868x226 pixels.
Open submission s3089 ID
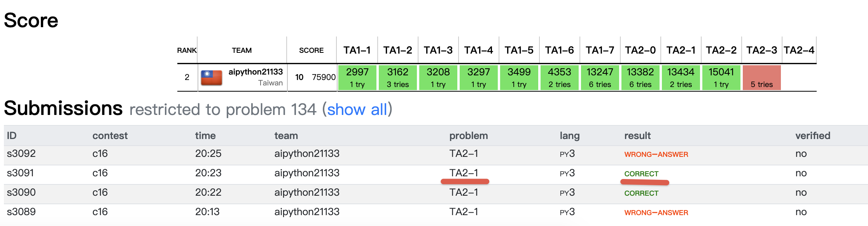click(x=21, y=212)
